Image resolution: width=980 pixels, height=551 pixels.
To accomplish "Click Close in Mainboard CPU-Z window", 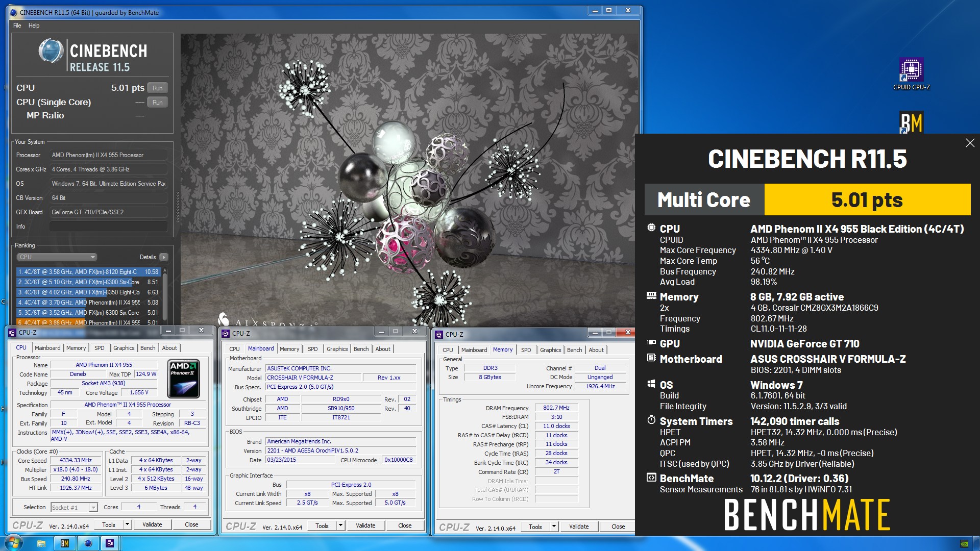I will point(405,525).
